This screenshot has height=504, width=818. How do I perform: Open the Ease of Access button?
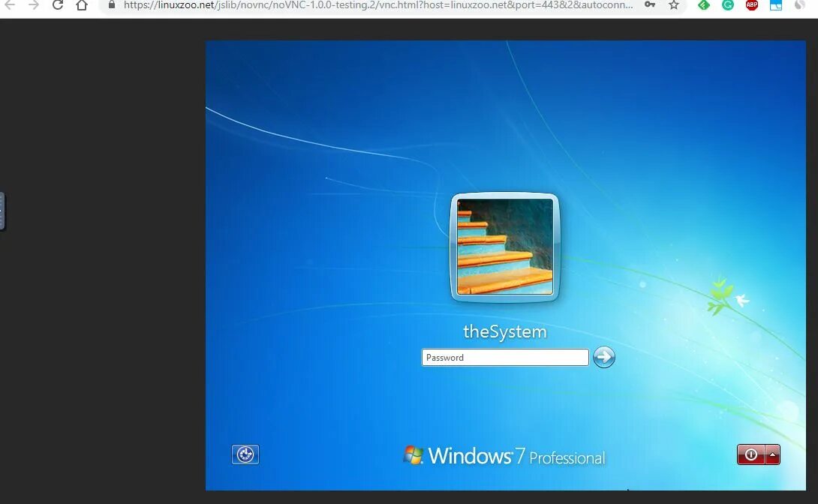pos(245,454)
